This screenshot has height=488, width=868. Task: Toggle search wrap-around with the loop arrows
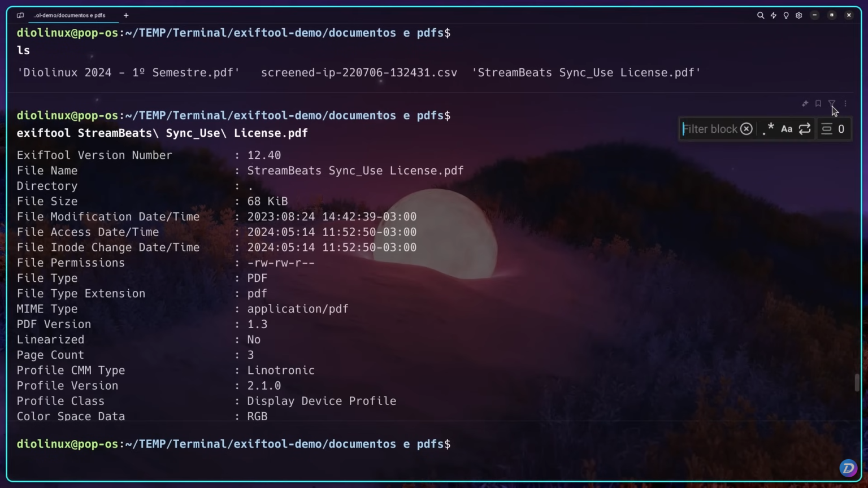click(x=805, y=129)
